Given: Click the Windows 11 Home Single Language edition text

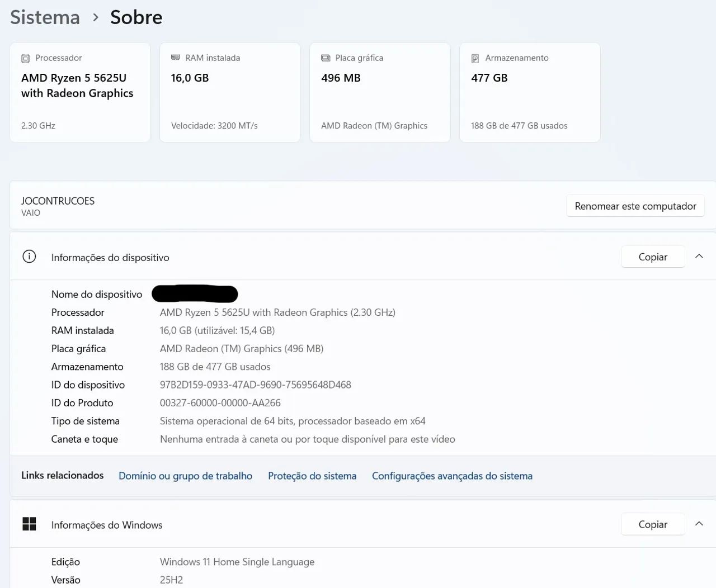Looking at the screenshot, I should (237, 562).
